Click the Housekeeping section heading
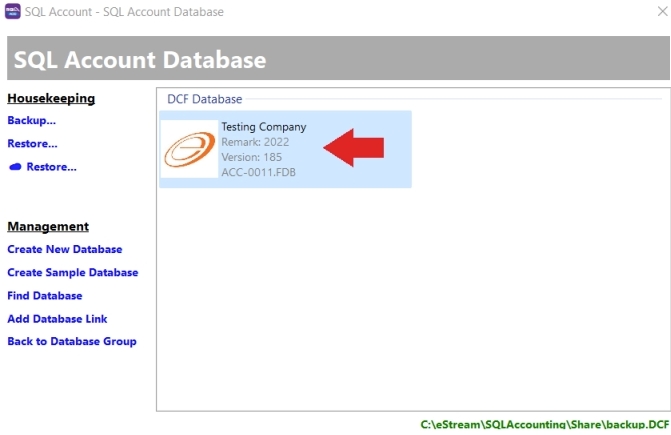 51,98
